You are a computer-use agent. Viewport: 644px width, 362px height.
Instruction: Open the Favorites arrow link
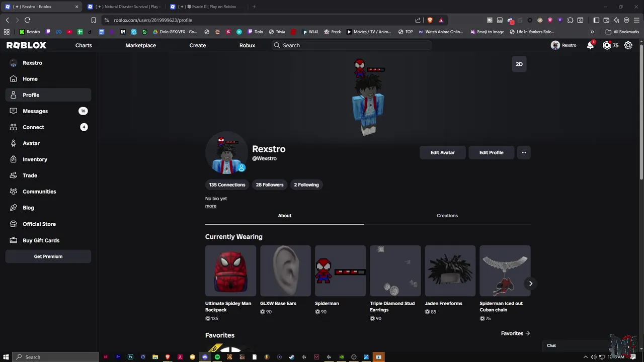tap(515, 333)
